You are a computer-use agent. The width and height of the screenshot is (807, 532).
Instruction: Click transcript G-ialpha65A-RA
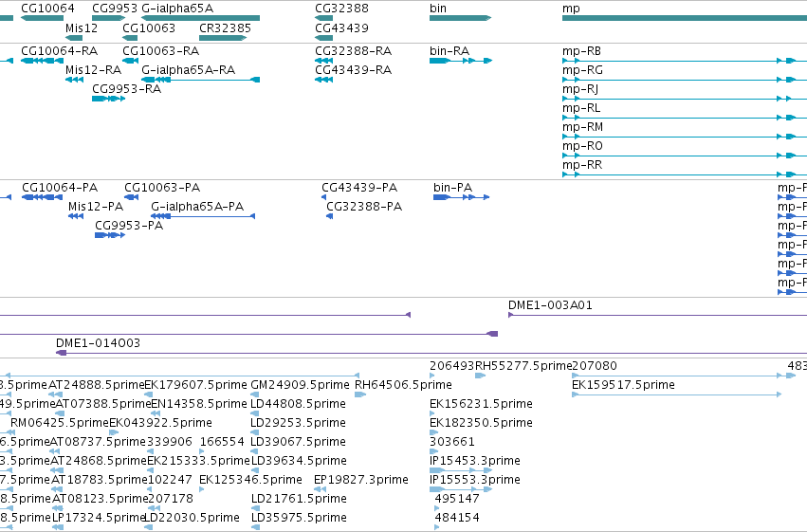tap(189, 70)
